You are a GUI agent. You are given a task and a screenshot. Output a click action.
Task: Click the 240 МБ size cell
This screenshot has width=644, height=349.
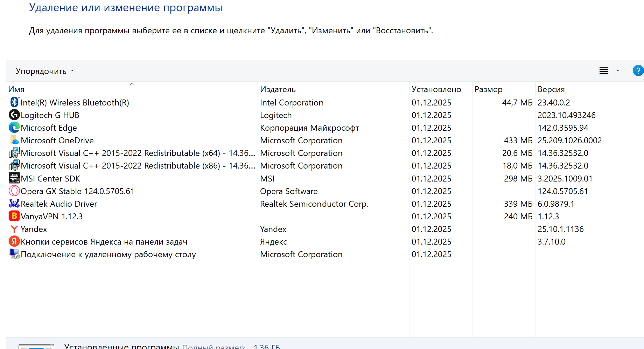pos(518,217)
